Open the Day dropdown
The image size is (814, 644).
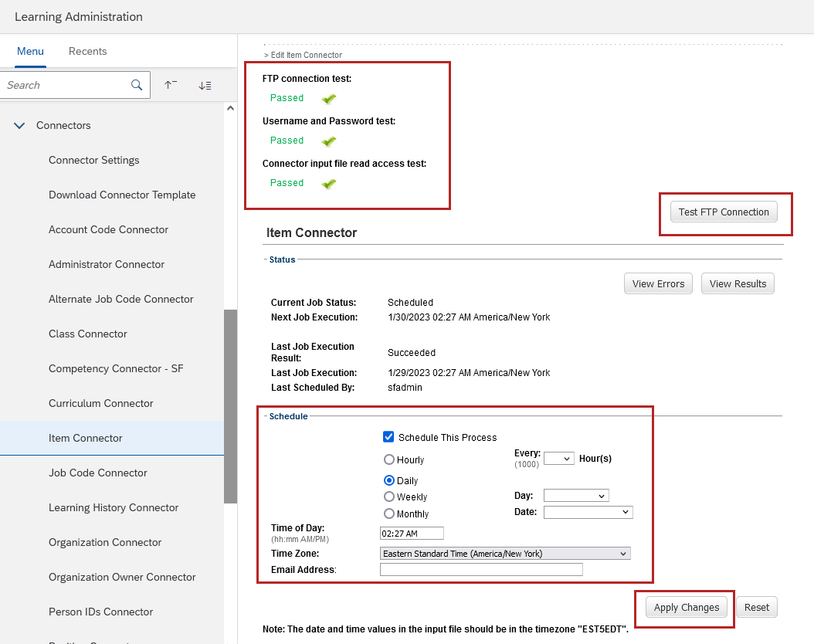[576, 496]
